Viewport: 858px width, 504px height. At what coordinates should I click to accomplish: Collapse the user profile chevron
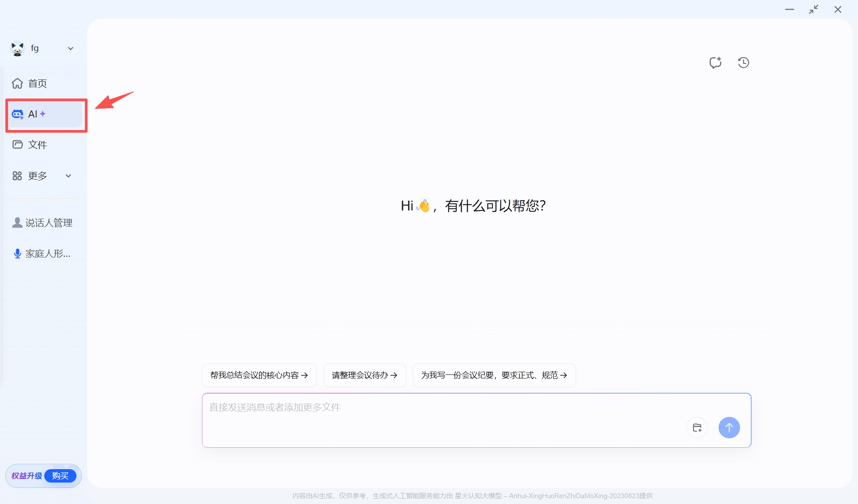click(x=70, y=48)
